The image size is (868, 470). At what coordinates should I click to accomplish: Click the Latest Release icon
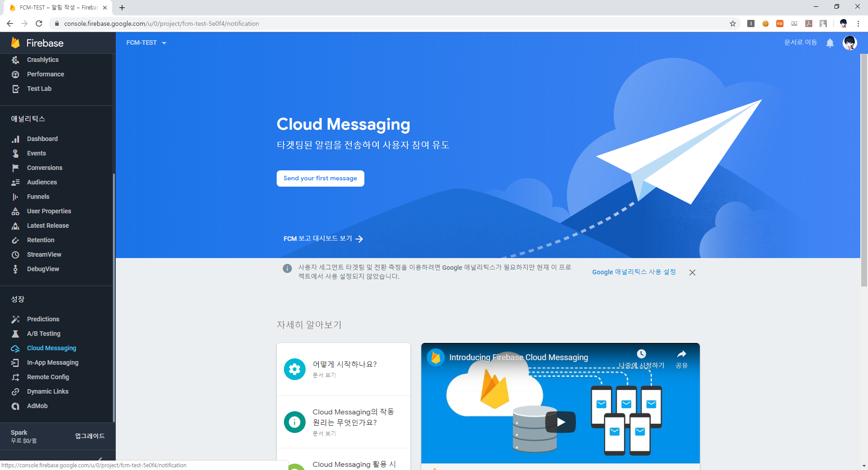(x=15, y=226)
